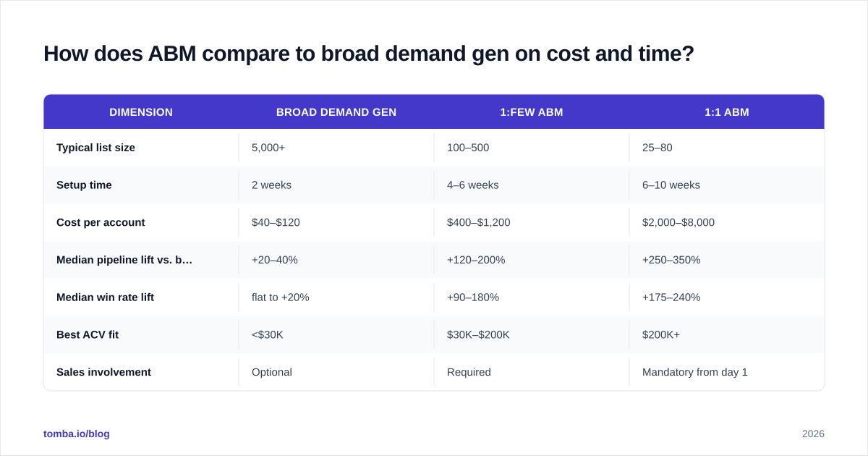
Task: Click the '$400–$1,200' cell
Action: 478,223
